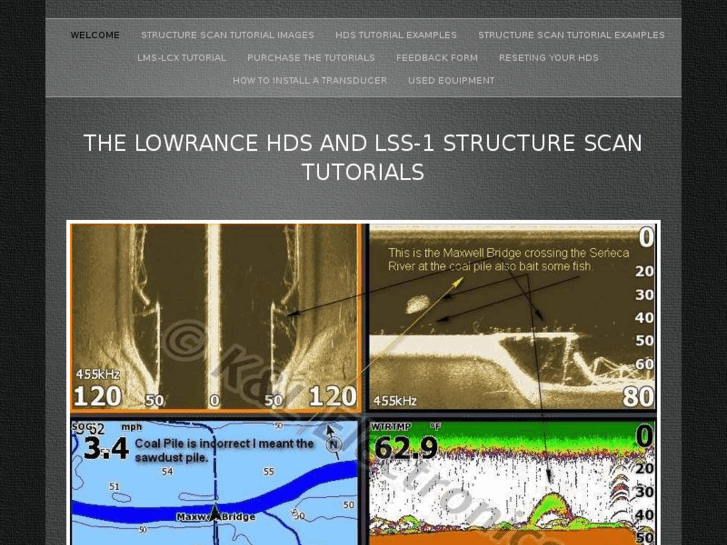727x545 pixels.
Task: Click the Maxwell Bridge chart map panel
Action: point(215,482)
